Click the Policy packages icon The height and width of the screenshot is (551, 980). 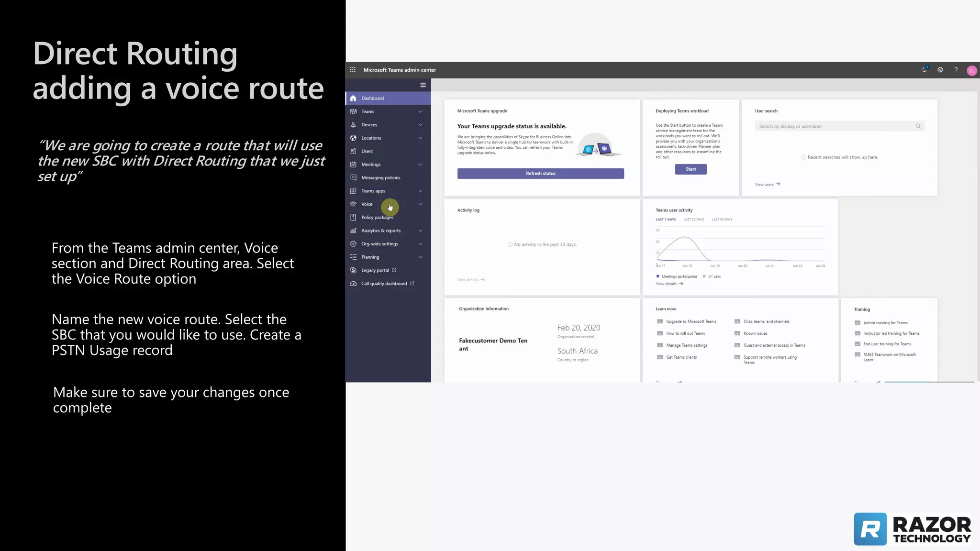tap(353, 217)
